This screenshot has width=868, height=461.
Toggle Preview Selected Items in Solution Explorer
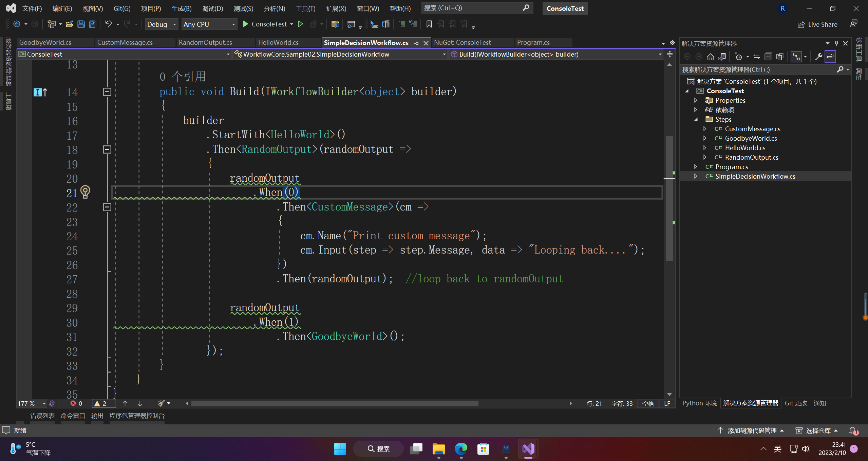[830, 57]
